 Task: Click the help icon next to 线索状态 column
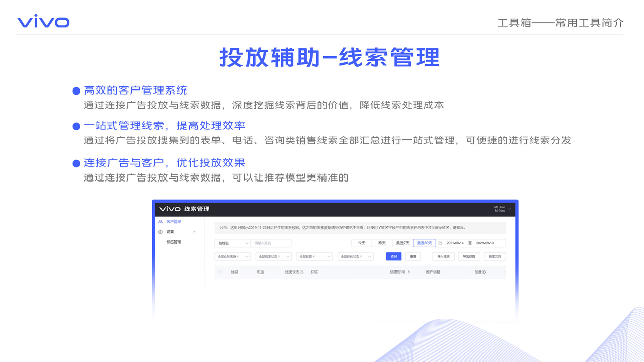tap(302, 272)
